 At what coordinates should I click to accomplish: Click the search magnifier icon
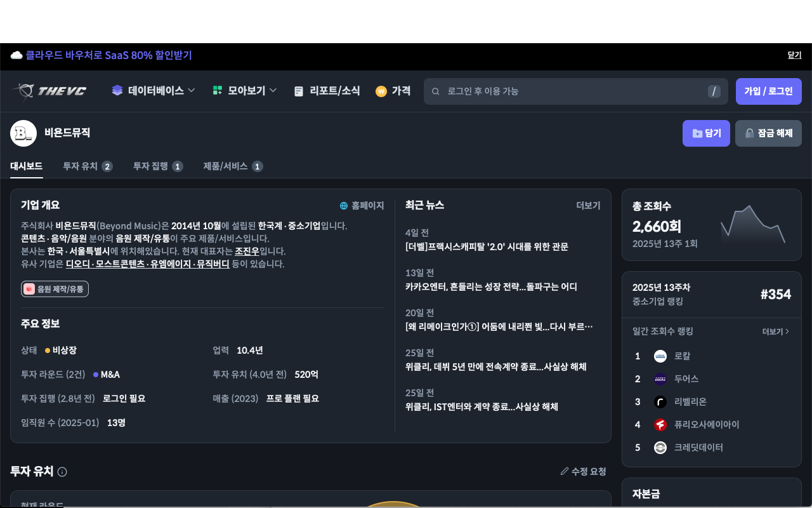click(x=436, y=91)
